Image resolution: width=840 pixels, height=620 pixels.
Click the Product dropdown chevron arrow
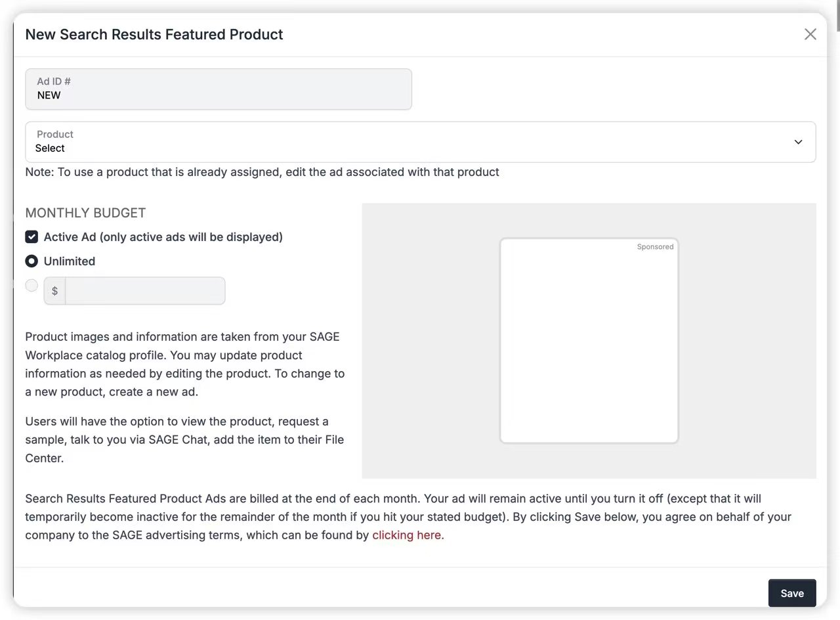(798, 142)
